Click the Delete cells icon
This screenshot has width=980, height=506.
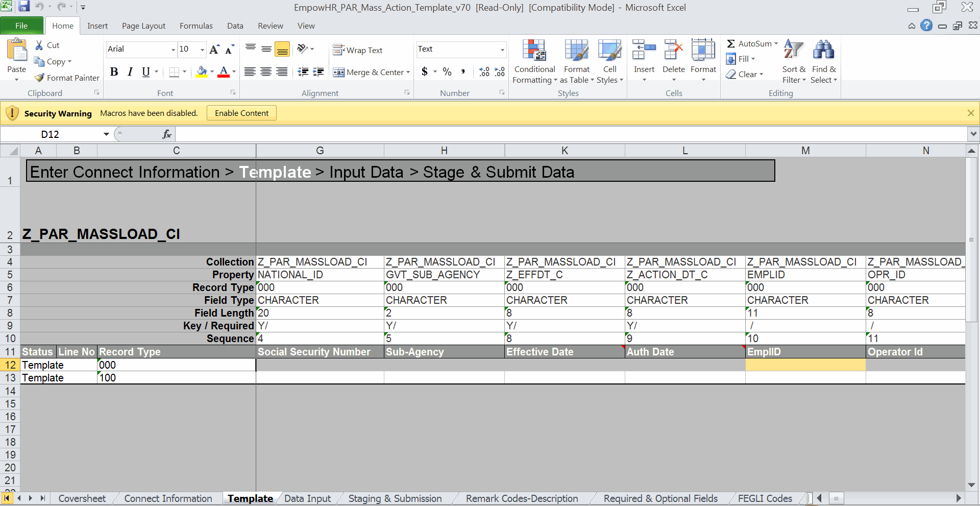click(674, 50)
